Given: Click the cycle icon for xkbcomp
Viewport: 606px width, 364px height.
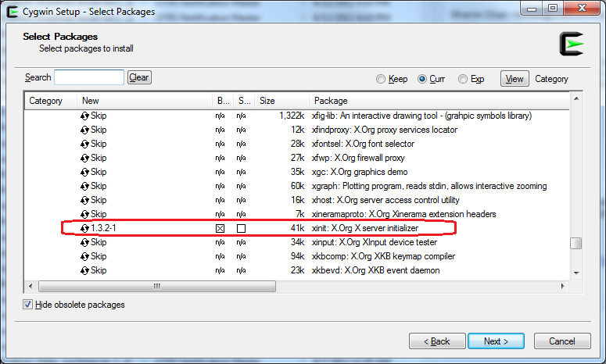Looking at the screenshot, I should coord(84,257).
